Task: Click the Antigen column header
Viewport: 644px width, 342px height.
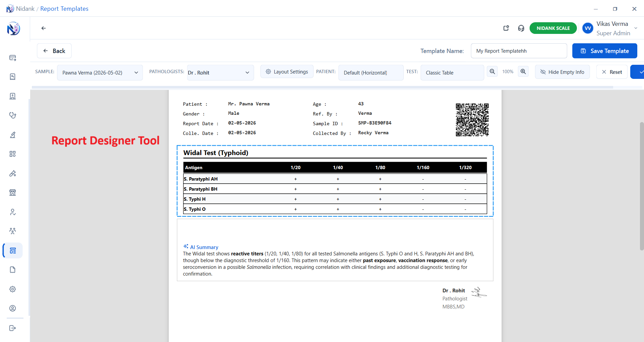Action: (x=194, y=167)
